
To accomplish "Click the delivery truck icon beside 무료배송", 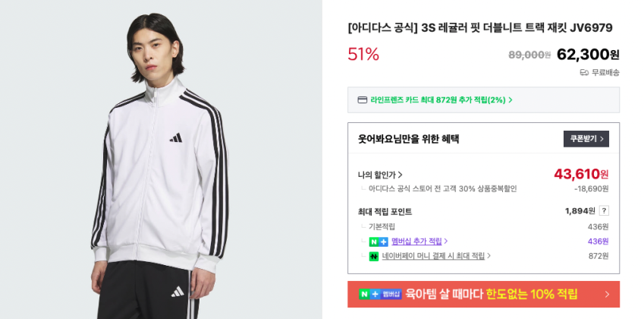I will click(x=584, y=73).
